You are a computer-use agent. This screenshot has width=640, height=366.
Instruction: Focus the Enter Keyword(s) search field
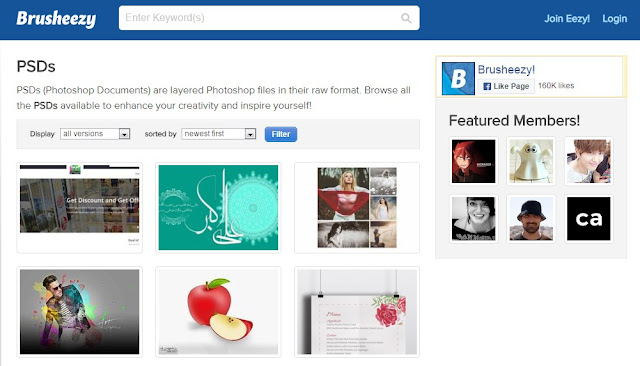269,18
